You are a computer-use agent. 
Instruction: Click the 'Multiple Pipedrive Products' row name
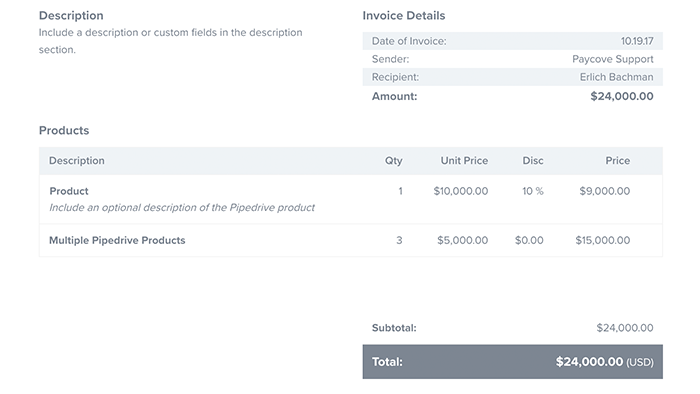pos(117,240)
